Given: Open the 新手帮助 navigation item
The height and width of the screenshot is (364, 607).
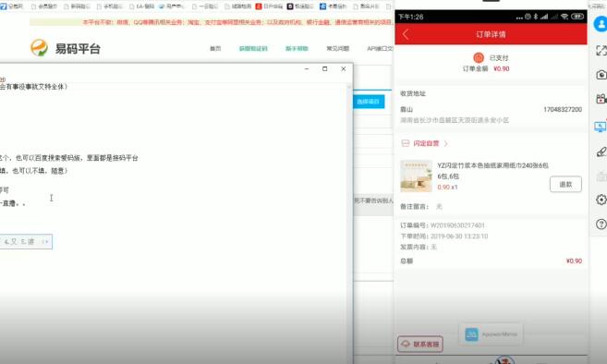Looking at the screenshot, I should (x=297, y=48).
